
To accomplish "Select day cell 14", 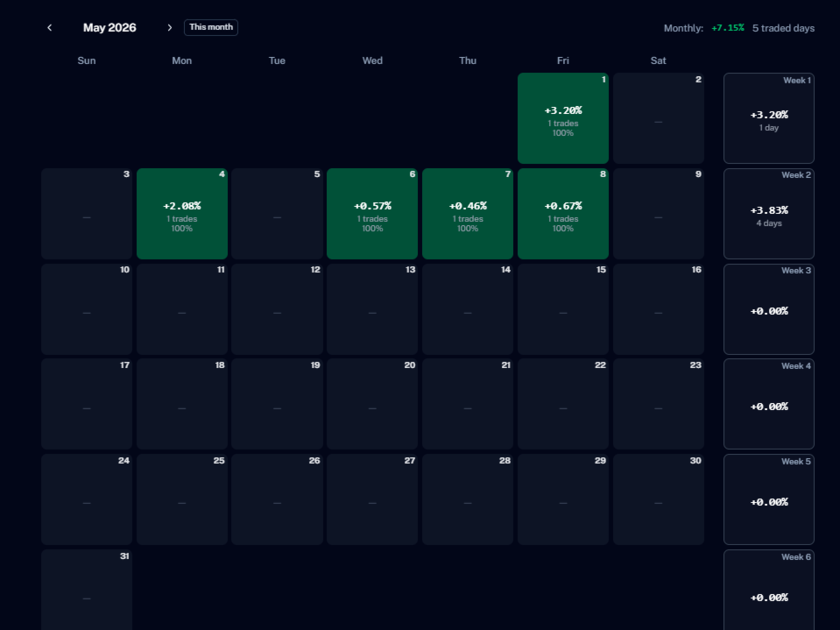I will pyautogui.click(x=468, y=309).
